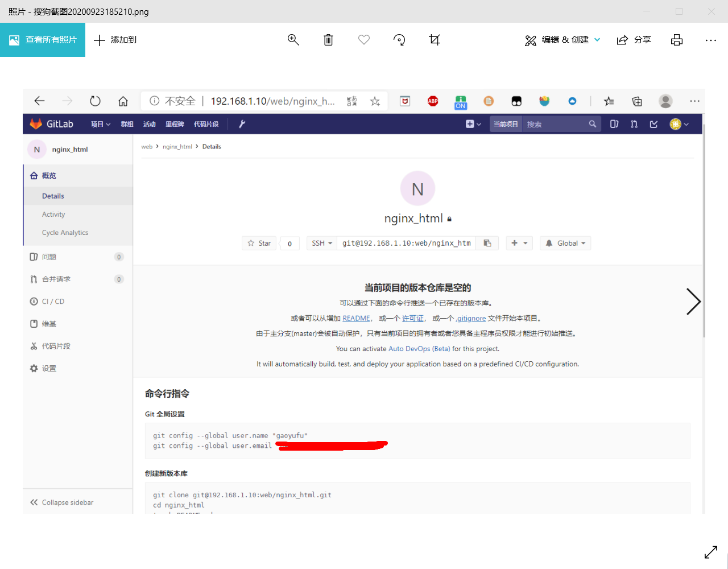This screenshot has width=728, height=569.
Task: Click the 概览 overview sidebar item
Action: [x=78, y=176]
